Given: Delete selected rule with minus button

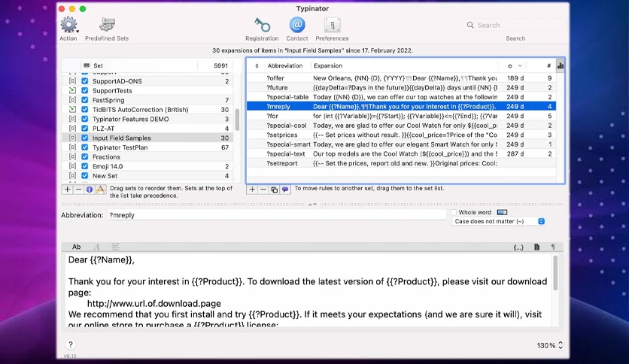Looking at the screenshot, I should (x=263, y=190).
